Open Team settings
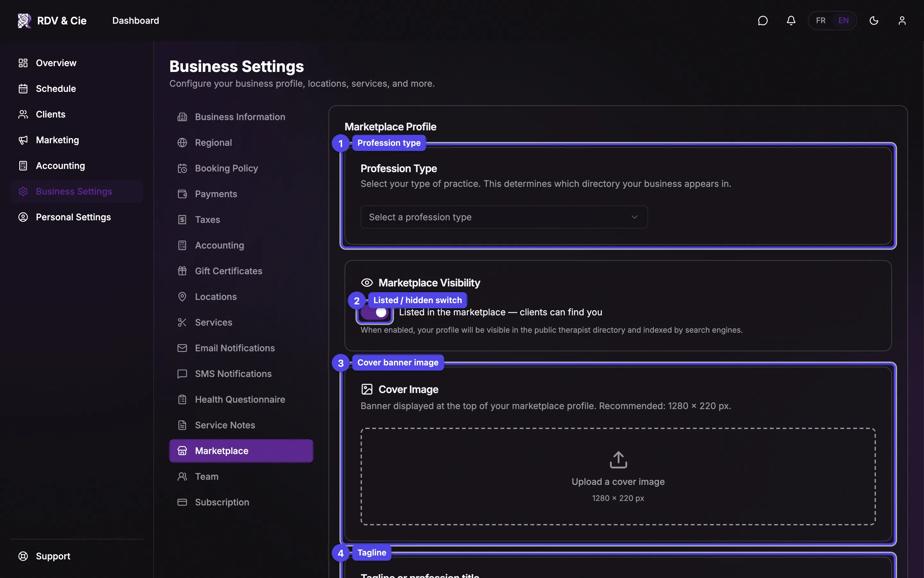The image size is (924, 578). pyautogui.click(x=241, y=477)
